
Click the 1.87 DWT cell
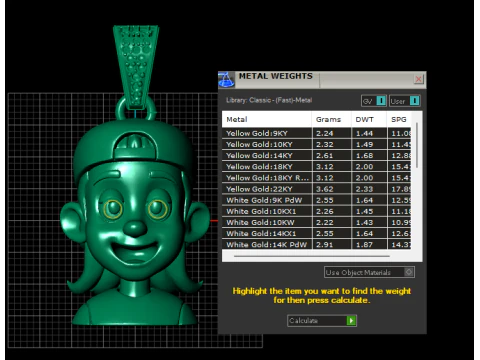[369, 244]
